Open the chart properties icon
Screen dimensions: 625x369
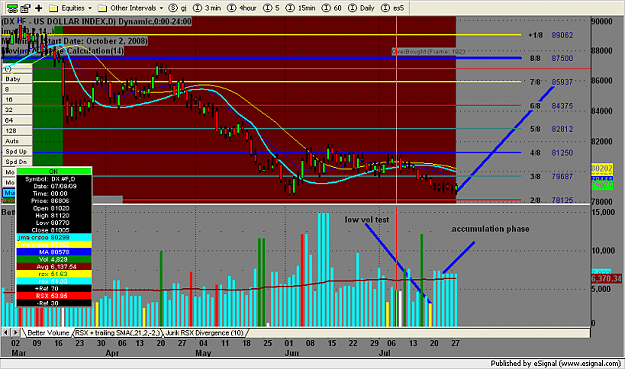26,8
